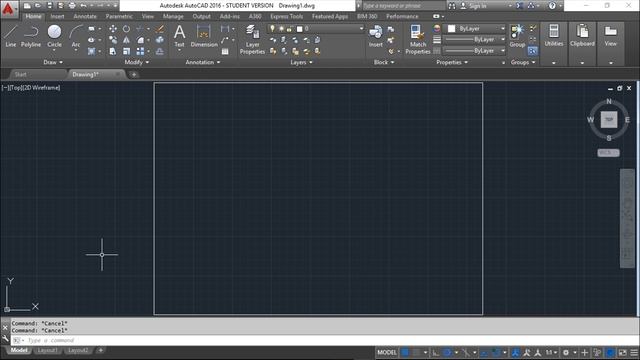Expand the Modify panel
The image size is (640, 360).
tap(137, 62)
